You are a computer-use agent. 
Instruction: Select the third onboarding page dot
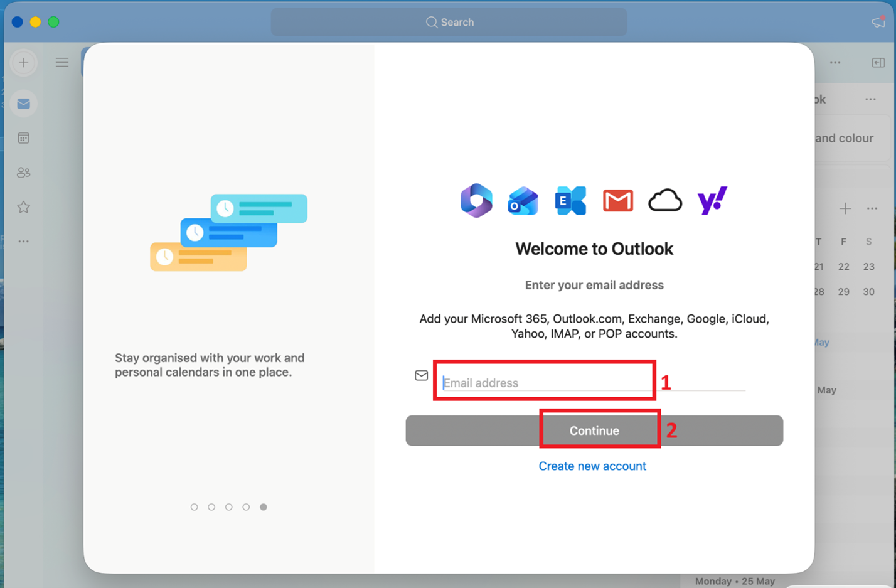(x=229, y=507)
